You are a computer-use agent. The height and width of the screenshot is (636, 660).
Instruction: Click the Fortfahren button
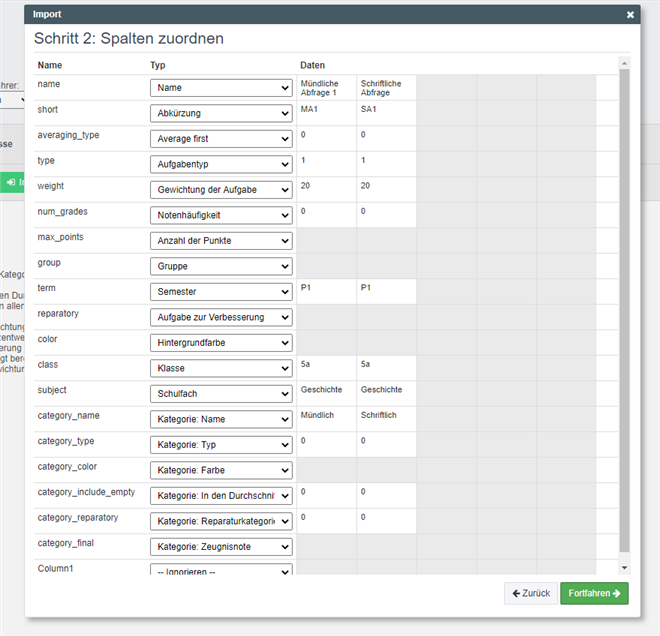[594, 593]
